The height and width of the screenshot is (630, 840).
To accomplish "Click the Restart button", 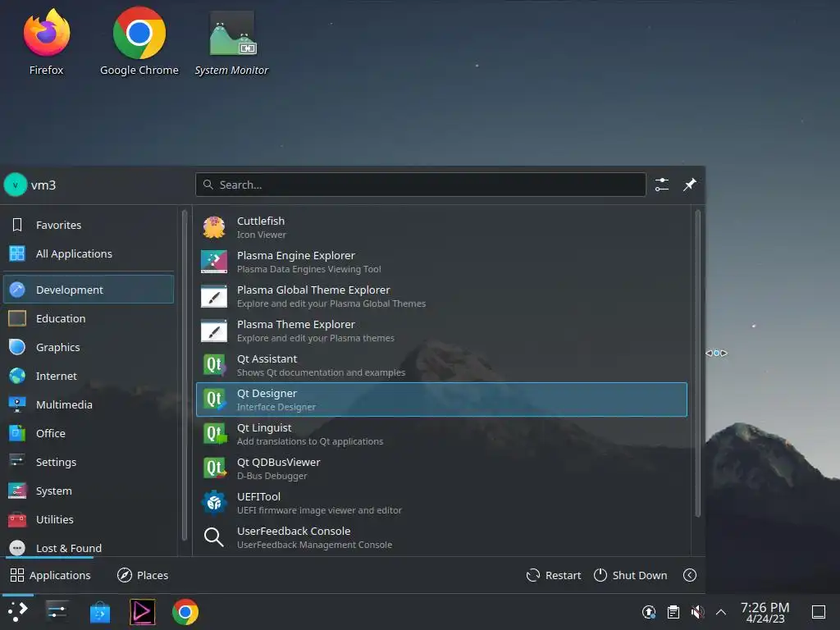I will point(554,575).
